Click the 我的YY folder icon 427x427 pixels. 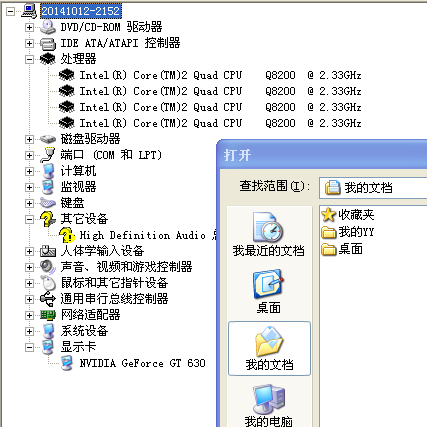tap(329, 232)
